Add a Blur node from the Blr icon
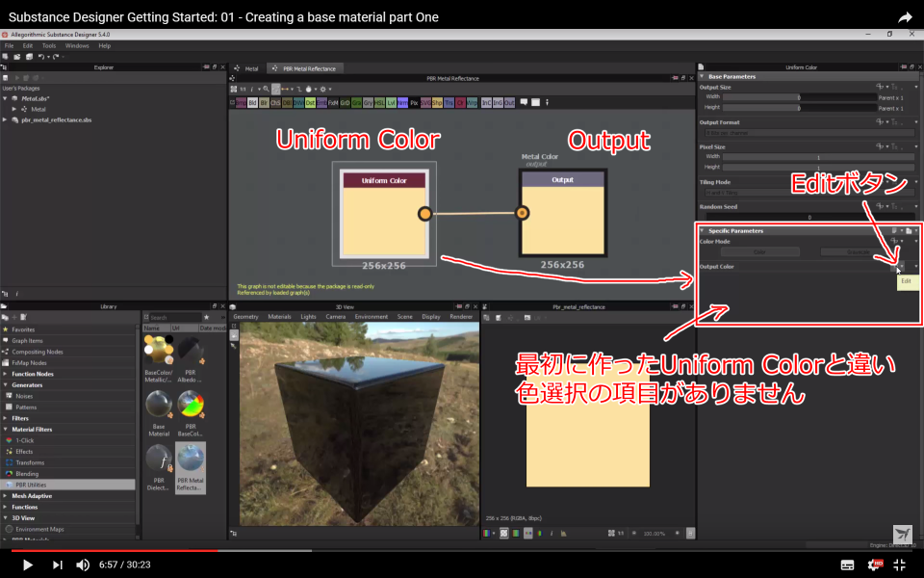 (264, 103)
